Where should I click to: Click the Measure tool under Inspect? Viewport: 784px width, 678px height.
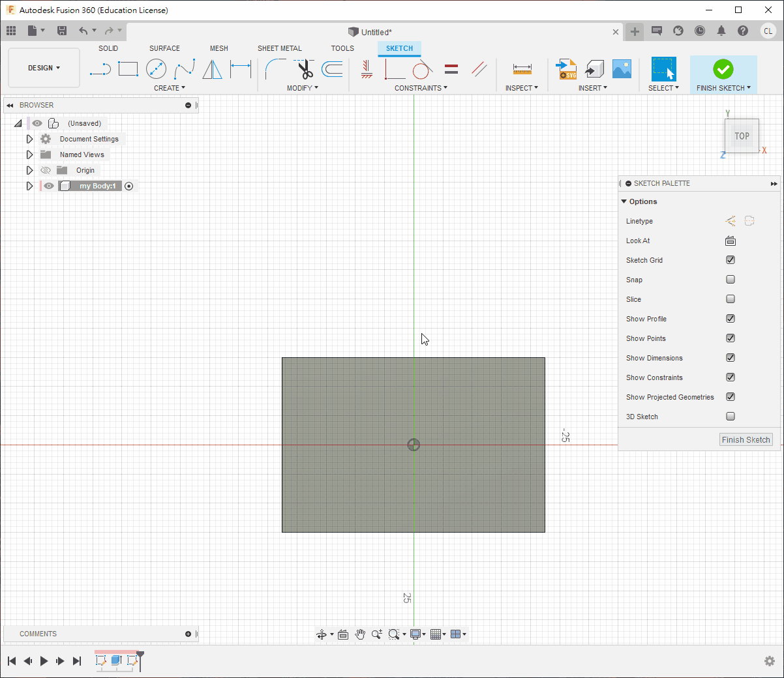[x=522, y=69]
